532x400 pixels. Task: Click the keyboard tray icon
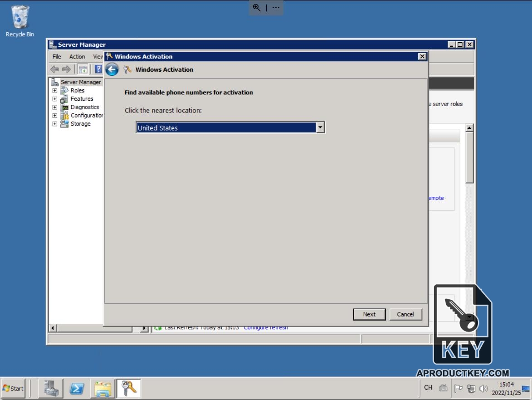tap(443, 388)
